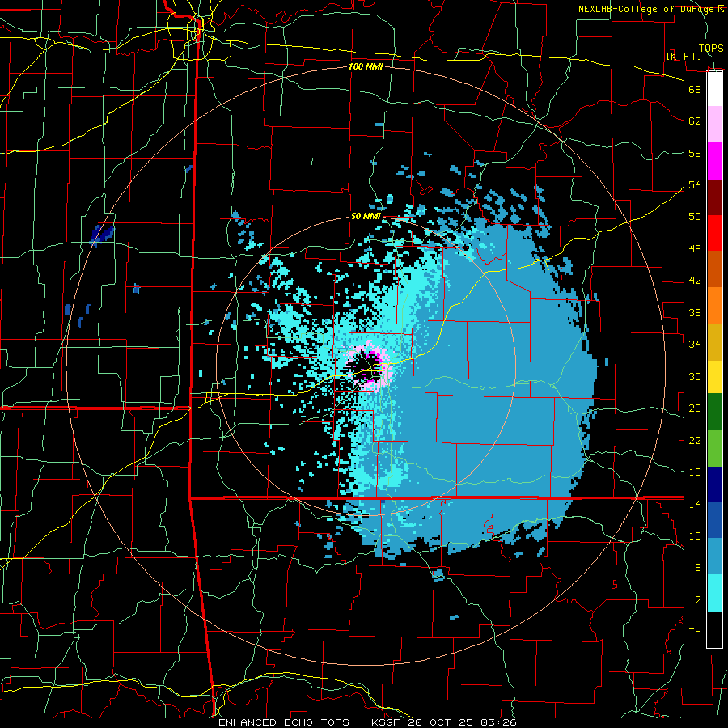
Task: Pick the navy blue legend swatch
Action: pos(714,485)
